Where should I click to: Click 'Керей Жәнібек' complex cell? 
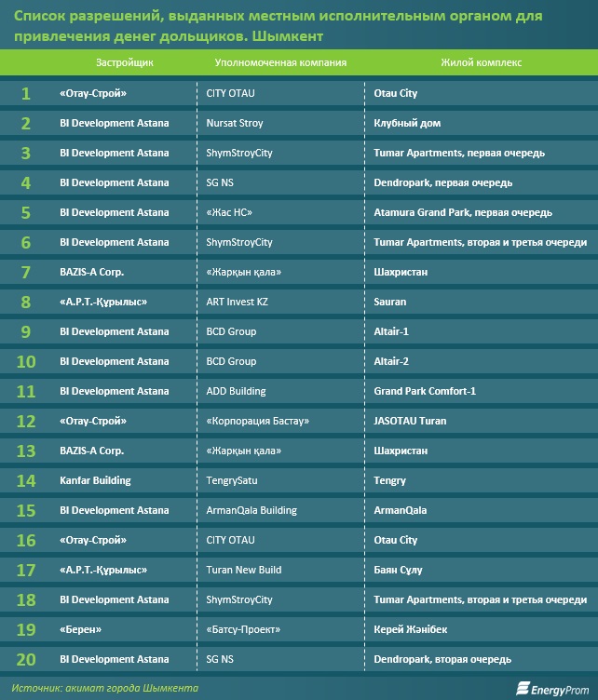[411, 629]
